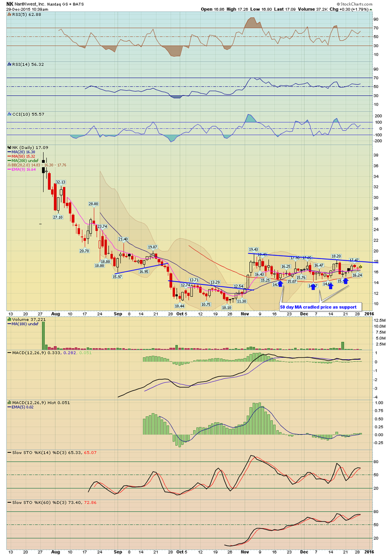This screenshot has width=392, height=555.
Task: Click the 15.97 low price label
Action: point(117,276)
